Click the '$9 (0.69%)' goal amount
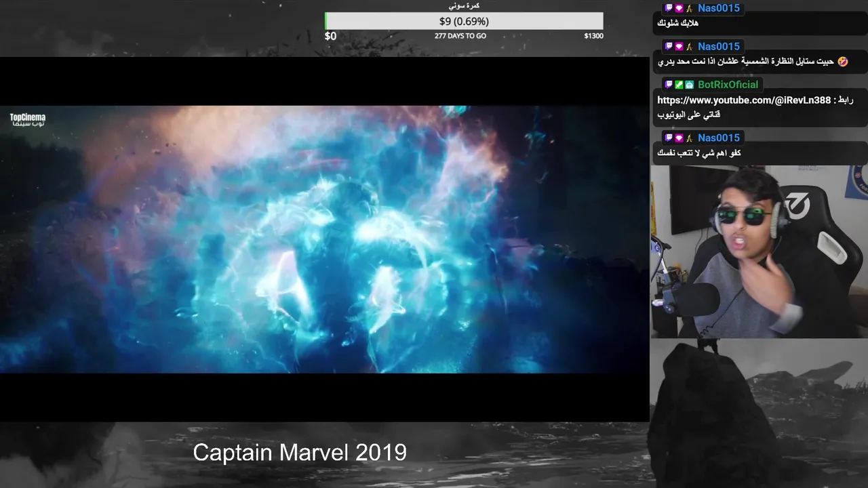 click(464, 21)
